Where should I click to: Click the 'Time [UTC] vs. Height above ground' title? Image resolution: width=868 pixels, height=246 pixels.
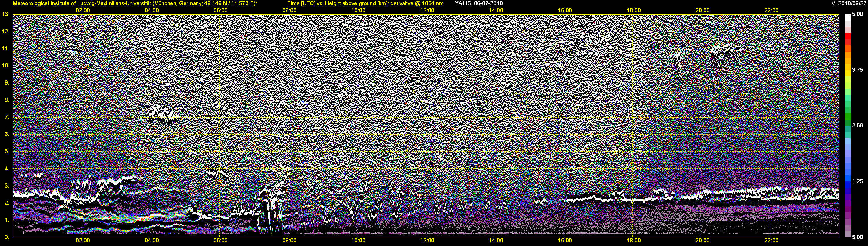click(365, 3)
